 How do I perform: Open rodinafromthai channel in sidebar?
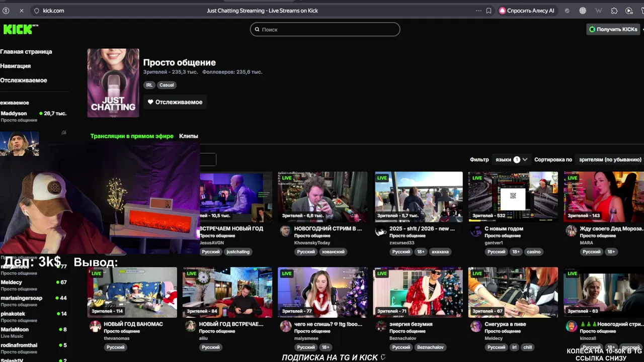[34, 347]
